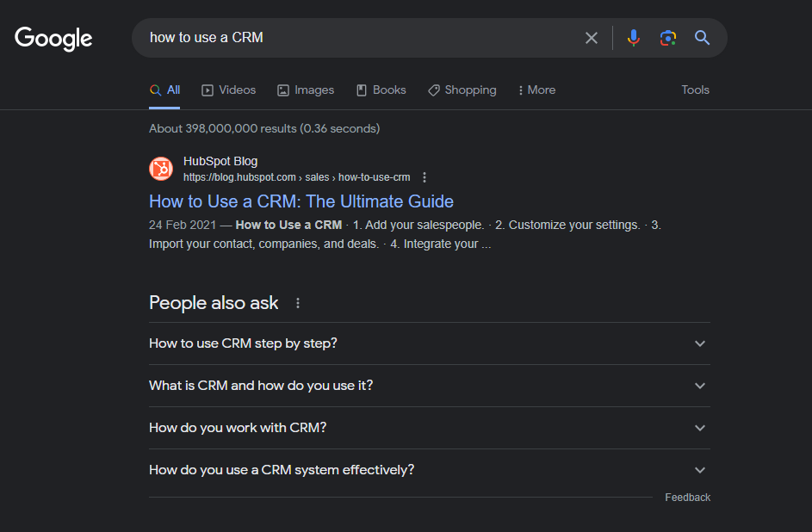Switch to the Videos tab
Image resolution: width=812 pixels, height=532 pixels.
click(229, 90)
